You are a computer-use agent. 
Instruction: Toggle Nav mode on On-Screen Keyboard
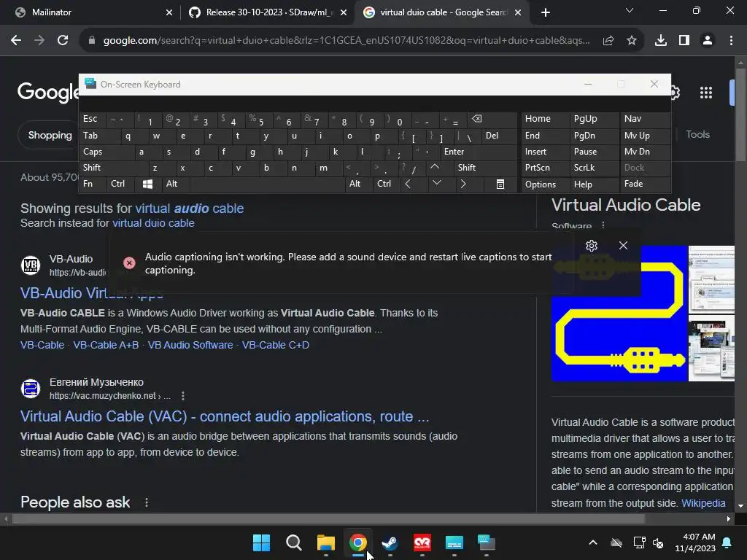pos(645,119)
